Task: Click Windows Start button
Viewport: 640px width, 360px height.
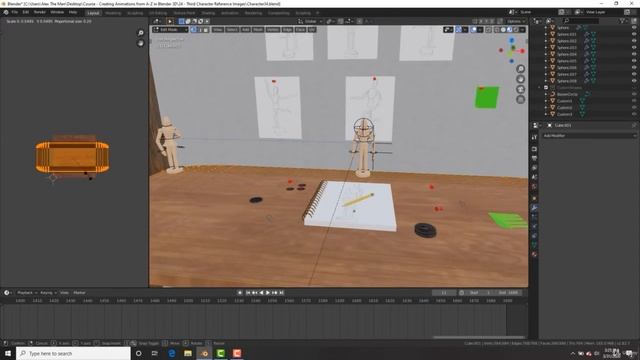Action: pyautogui.click(x=8, y=353)
